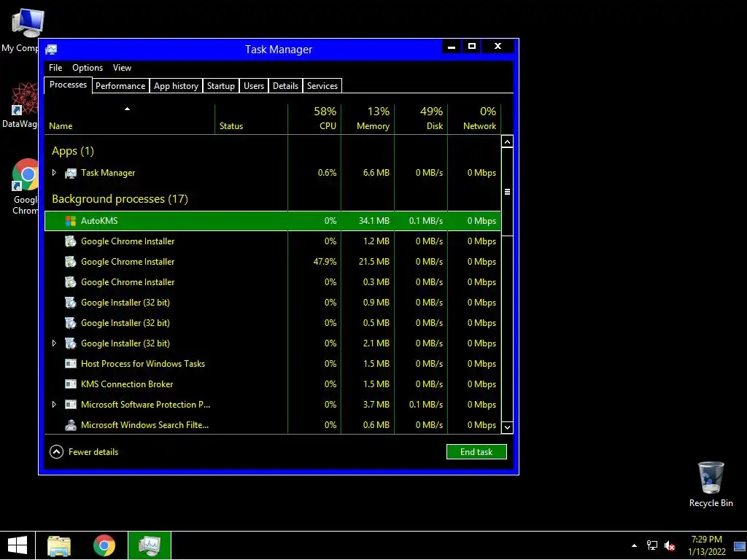
Task: Click the 0.9 MB Google Installer icon
Action: click(x=71, y=303)
